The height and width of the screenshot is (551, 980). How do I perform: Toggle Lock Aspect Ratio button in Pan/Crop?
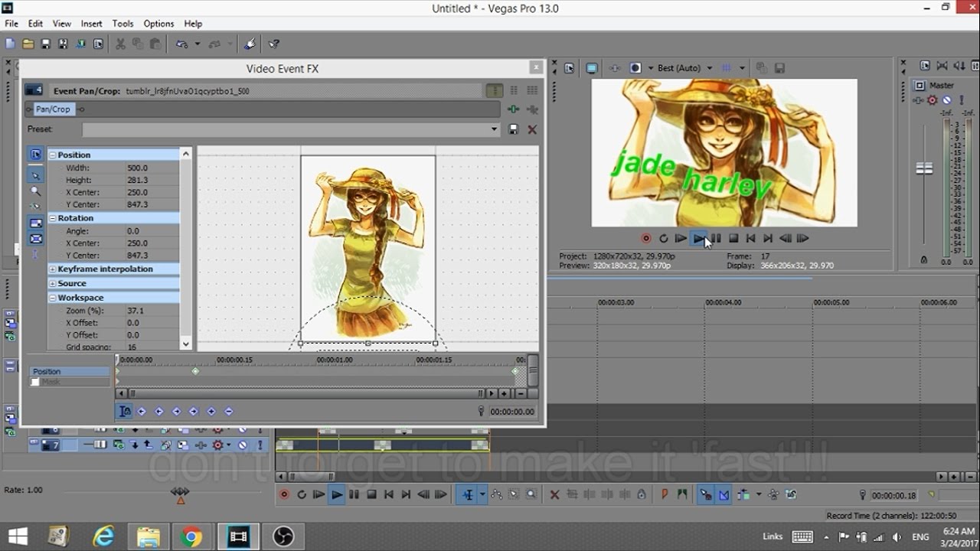tap(35, 223)
